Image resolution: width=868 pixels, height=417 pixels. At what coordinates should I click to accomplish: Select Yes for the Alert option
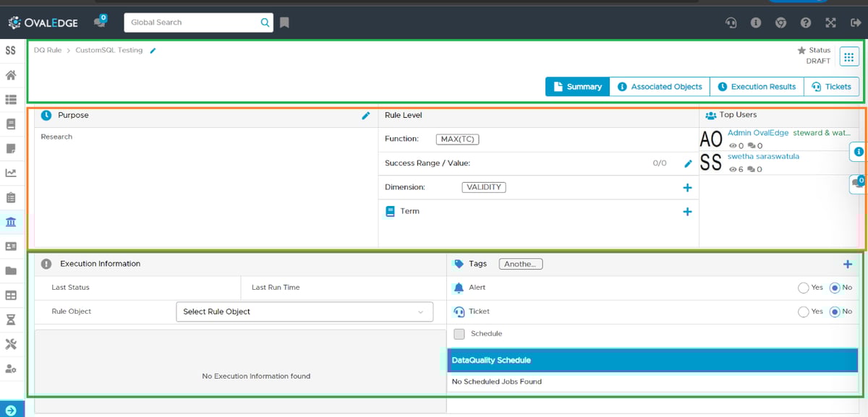804,287
